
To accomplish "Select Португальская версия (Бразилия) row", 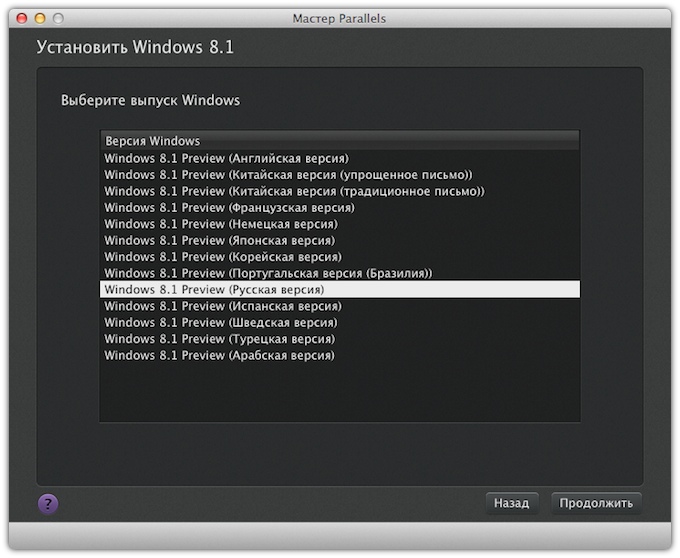I will click(x=340, y=273).
